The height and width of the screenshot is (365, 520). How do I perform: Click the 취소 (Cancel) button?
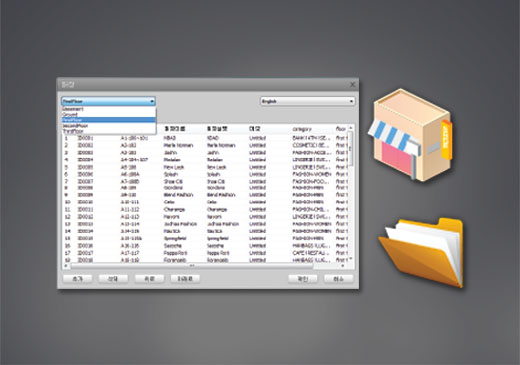tap(338, 279)
